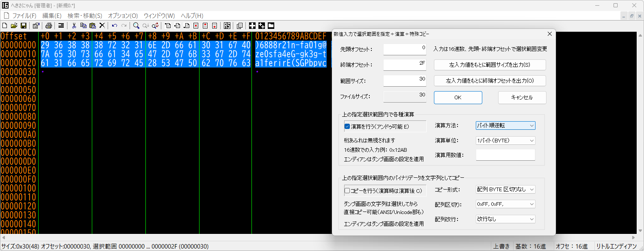Open search with magnifying glass icon
This screenshot has width=644, height=251.
click(x=136, y=26)
